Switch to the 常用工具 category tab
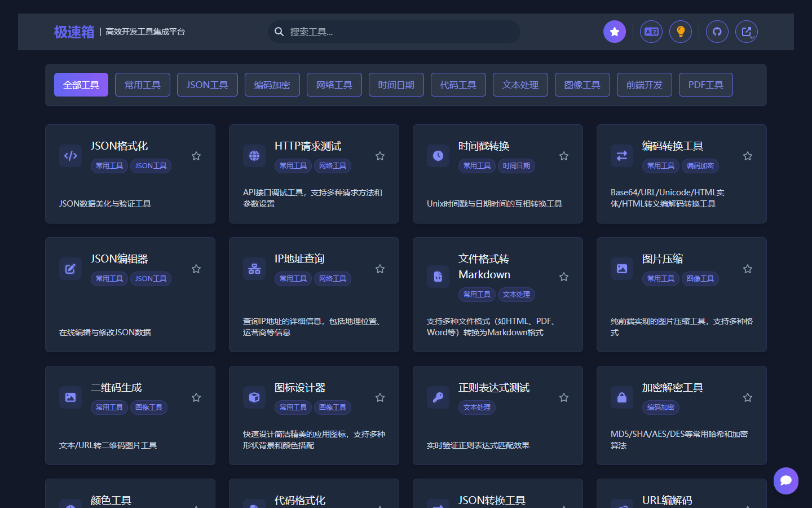This screenshot has width=812, height=508. click(143, 85)
